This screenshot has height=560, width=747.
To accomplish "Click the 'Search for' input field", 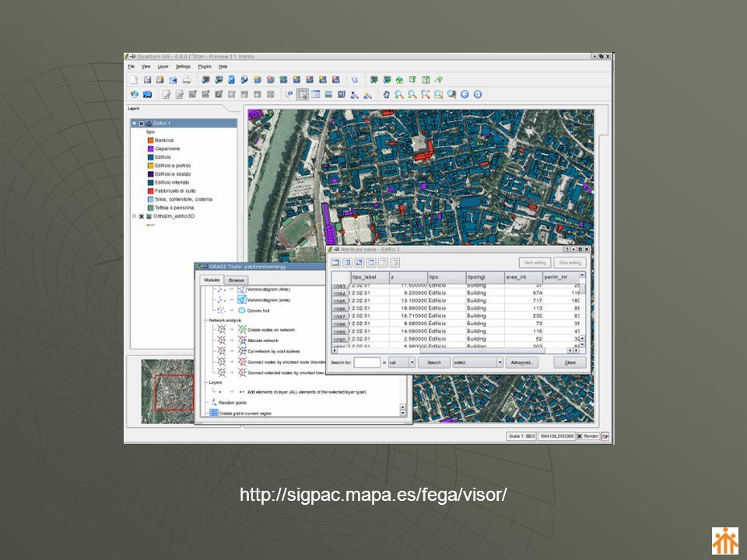I will click(x=367, y=362).
